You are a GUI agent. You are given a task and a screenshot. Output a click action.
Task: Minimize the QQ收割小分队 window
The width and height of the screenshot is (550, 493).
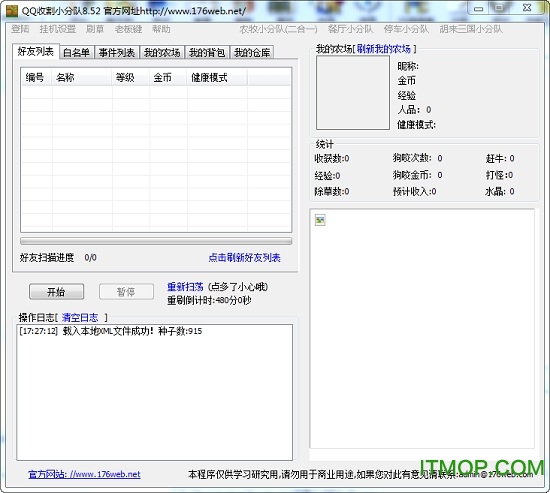(x=478, y=8)
